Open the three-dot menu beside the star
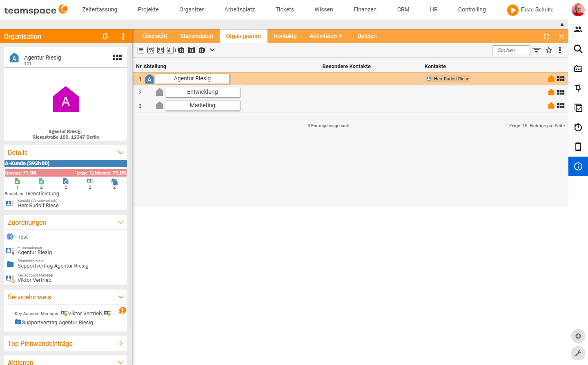The width and height of the screenshot is (588, 365). (560, 50)
